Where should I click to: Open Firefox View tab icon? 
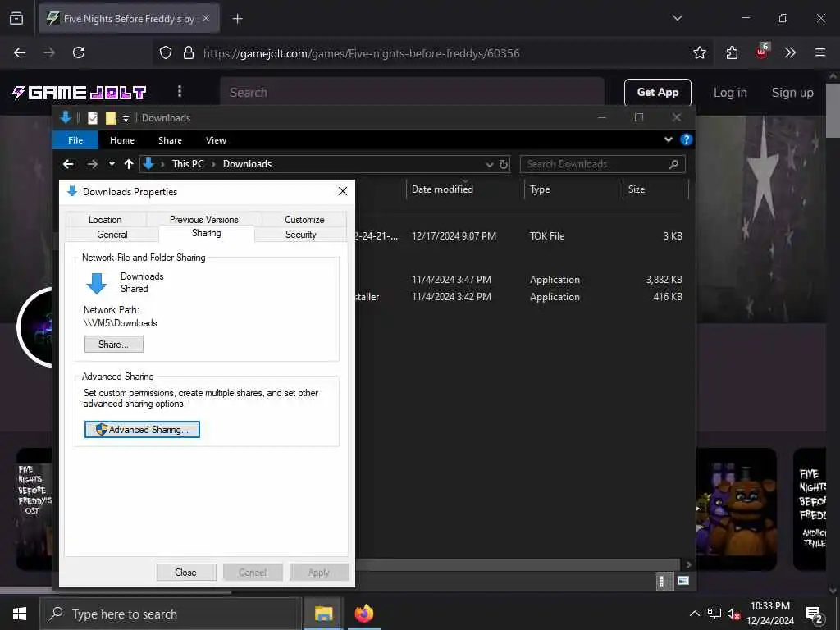pyautogui.click(x=16, y=18)
